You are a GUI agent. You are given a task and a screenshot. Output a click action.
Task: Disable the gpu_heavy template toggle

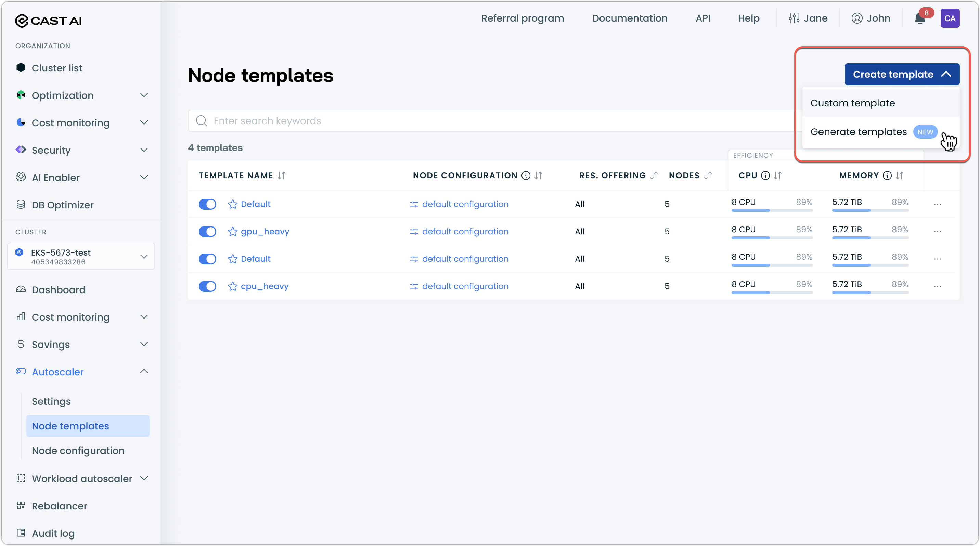tap(207, 232)
